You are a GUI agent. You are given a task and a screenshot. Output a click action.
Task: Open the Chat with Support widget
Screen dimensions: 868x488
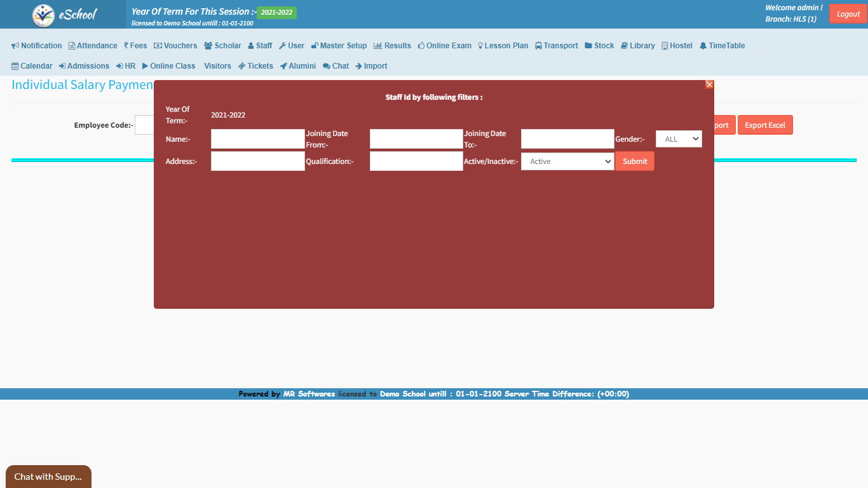pyautogui.click(x=48, y=477)
